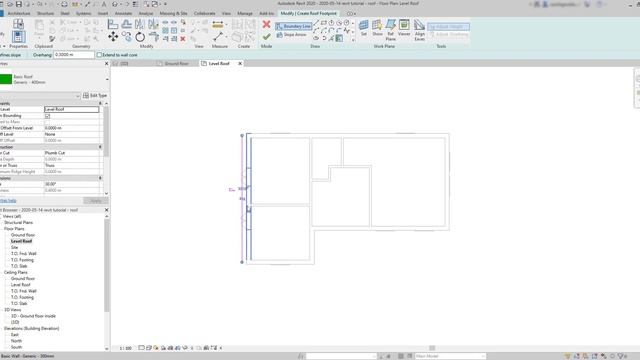640x360 pixels.
Task: Click the Match Type Properties paint icon
Action: (52, 39)
